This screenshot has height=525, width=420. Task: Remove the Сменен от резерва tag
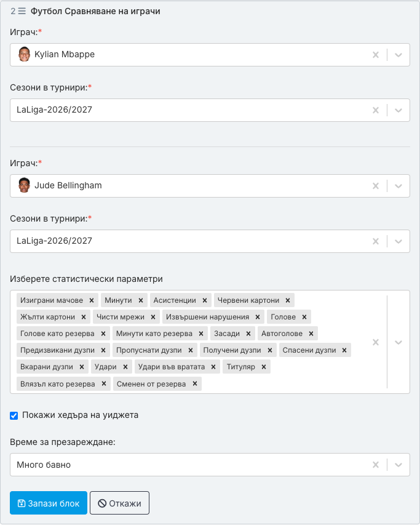coord(195,383)
